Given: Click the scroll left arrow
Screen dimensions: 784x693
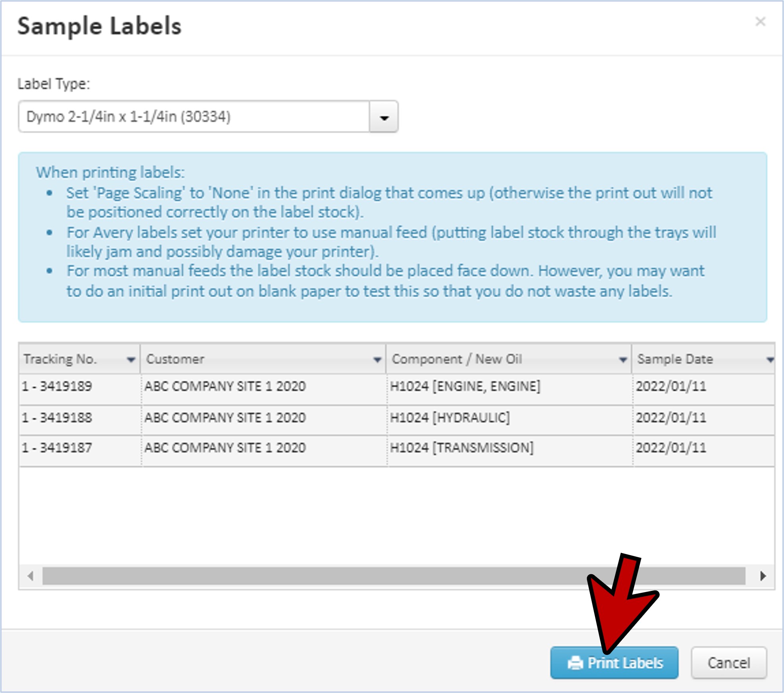Looking at the screenshot, I should point(31,576).
